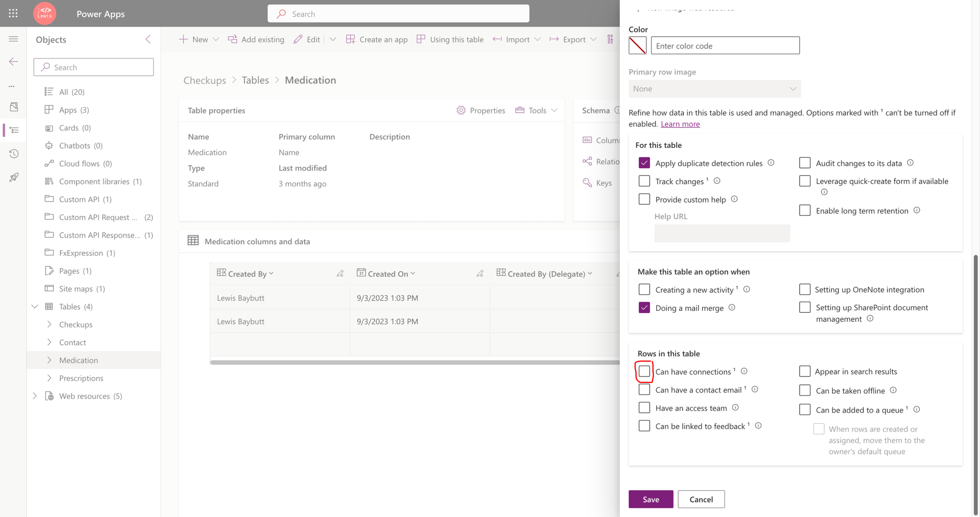The height and width of the screenshot is (517, 980).
Task: Show info for Can be added to a queue
Action: click(x=916, y=409)
